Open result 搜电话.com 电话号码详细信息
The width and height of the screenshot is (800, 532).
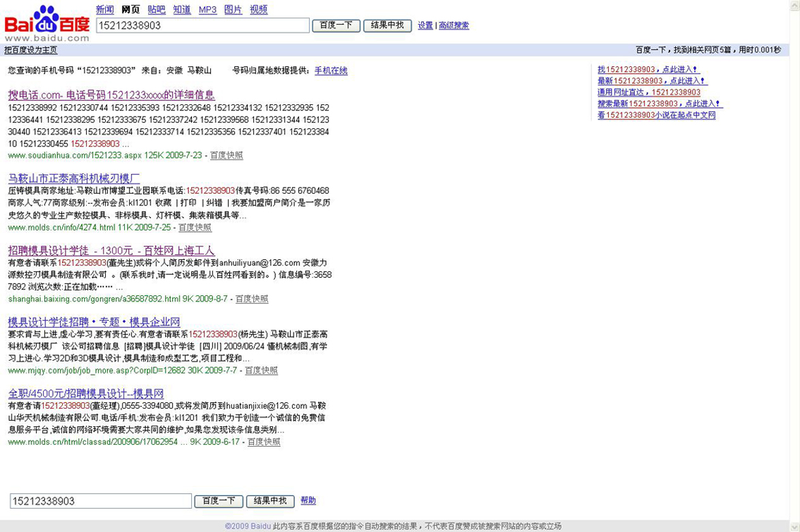pos(111,95)
